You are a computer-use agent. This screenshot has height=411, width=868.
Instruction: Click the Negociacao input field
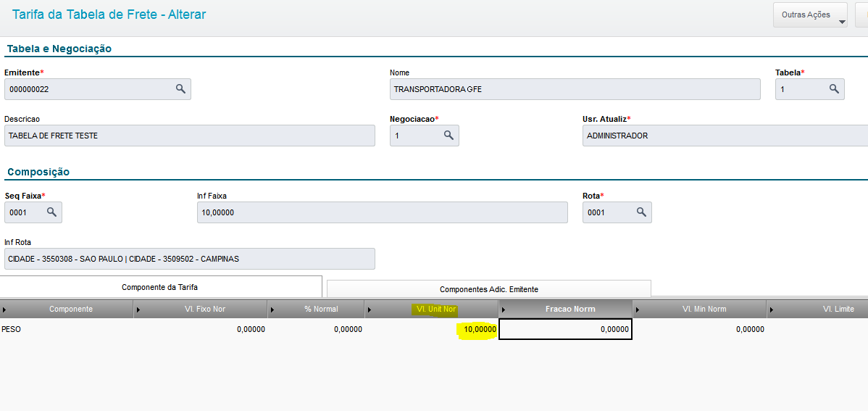click(x=425, y=136)
